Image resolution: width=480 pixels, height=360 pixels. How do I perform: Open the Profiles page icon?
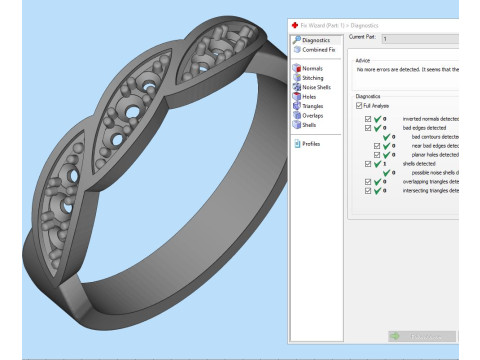click(x=297, y=144)
